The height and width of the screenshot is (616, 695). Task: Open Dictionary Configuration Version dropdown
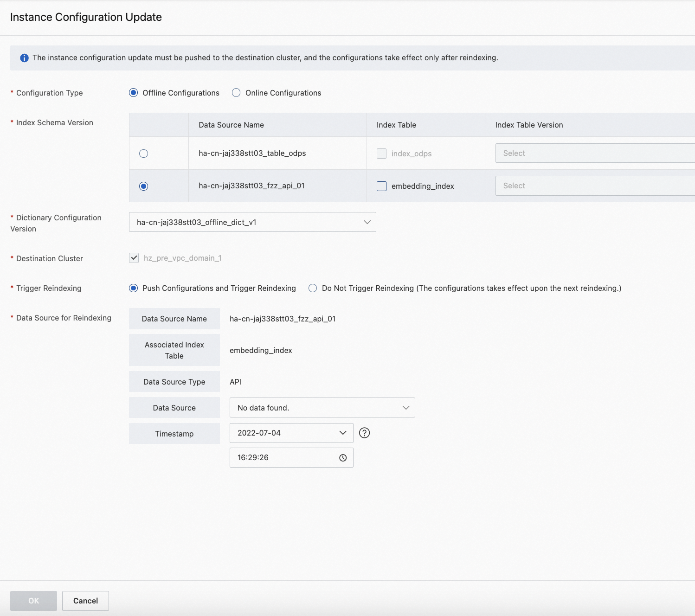[252, 222]
